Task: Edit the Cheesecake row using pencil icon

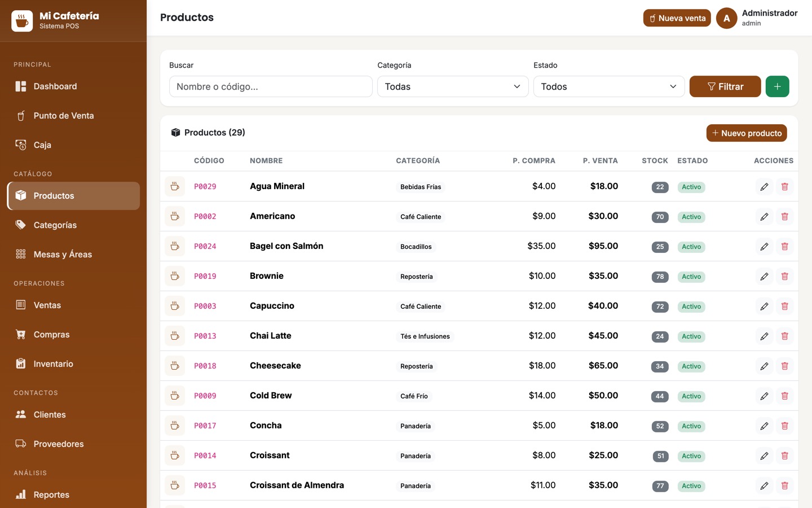Action: [764, 366]
